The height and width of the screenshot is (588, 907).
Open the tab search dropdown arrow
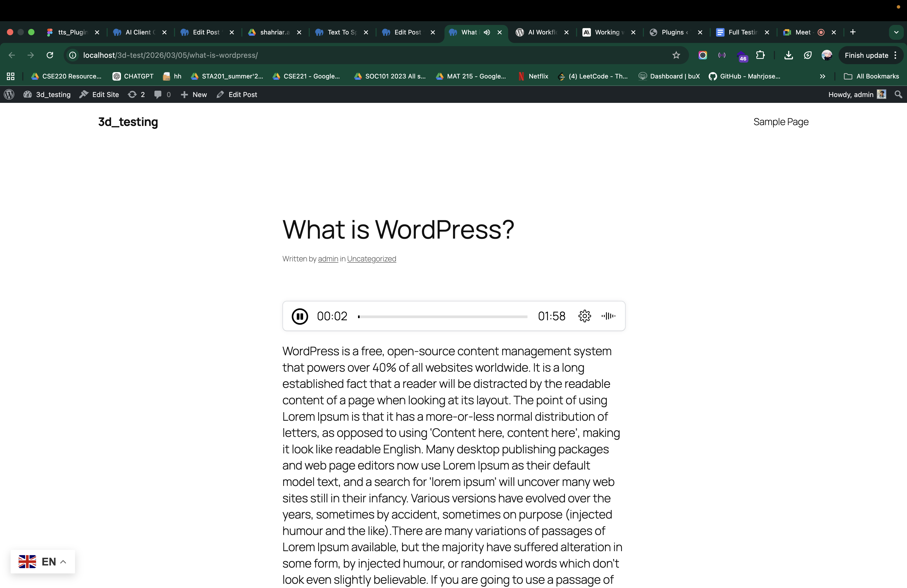(896, 32)
